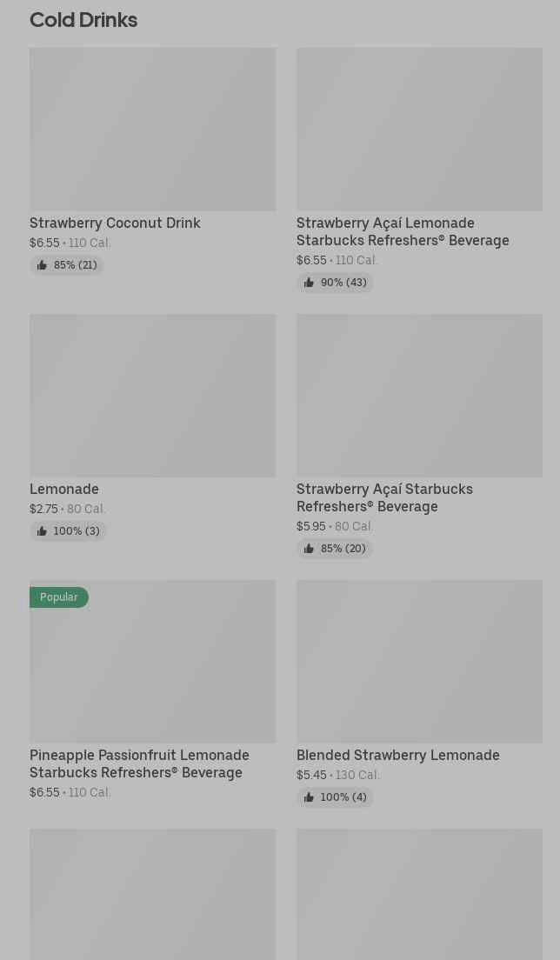Open Strawberry Açaí Starbucks Refreshers Beverage
The height and width of the screenshot is (960, 560).
(x=384, y=497)
